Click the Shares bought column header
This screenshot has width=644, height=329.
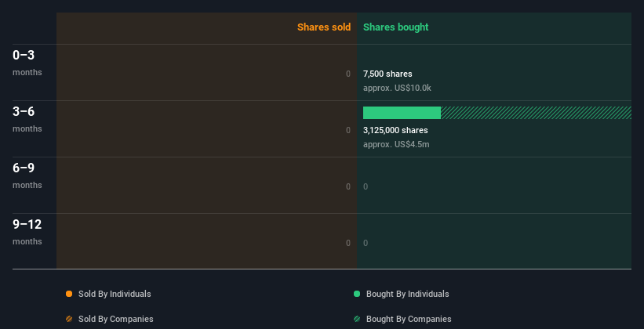(x=395, y=27)
